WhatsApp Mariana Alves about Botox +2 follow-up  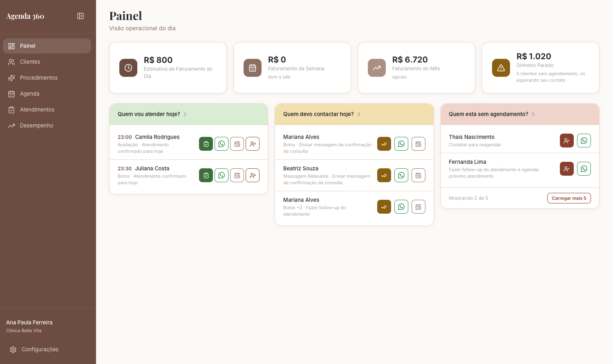coord(401,207)
